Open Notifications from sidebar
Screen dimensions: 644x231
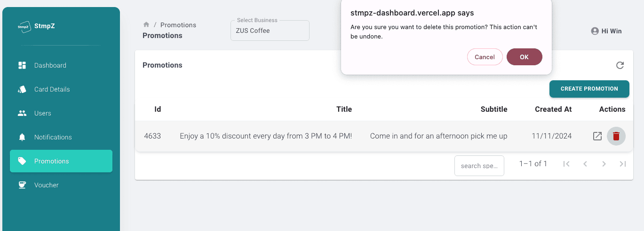pos(53,137)
